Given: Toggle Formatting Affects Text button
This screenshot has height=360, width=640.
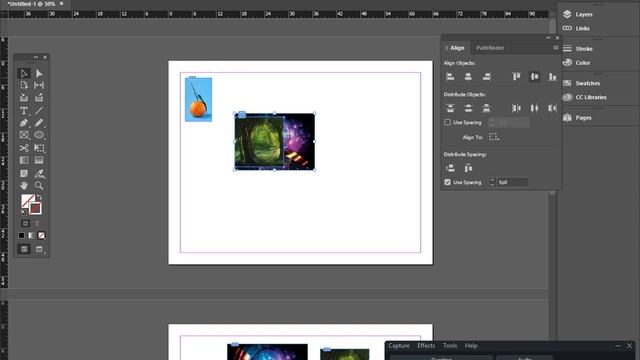Looking at the screenshot, I should [x=37, y=223].
